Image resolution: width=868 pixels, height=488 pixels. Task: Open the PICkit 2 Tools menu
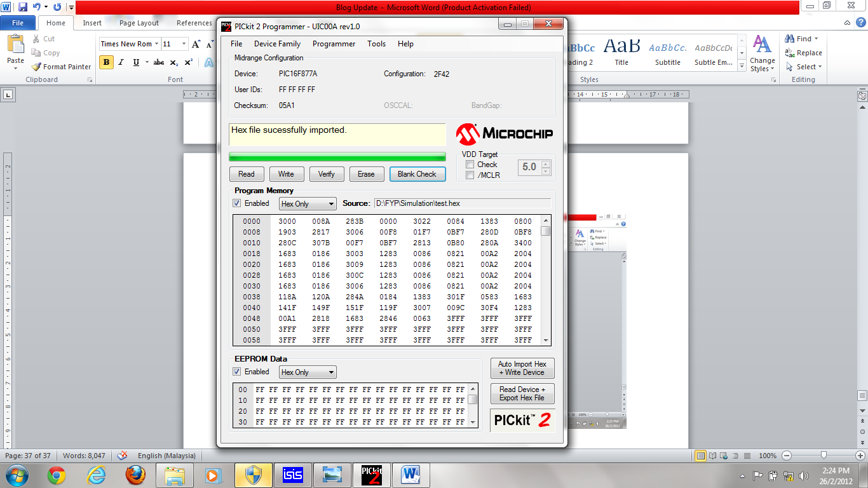pos(376,44)
